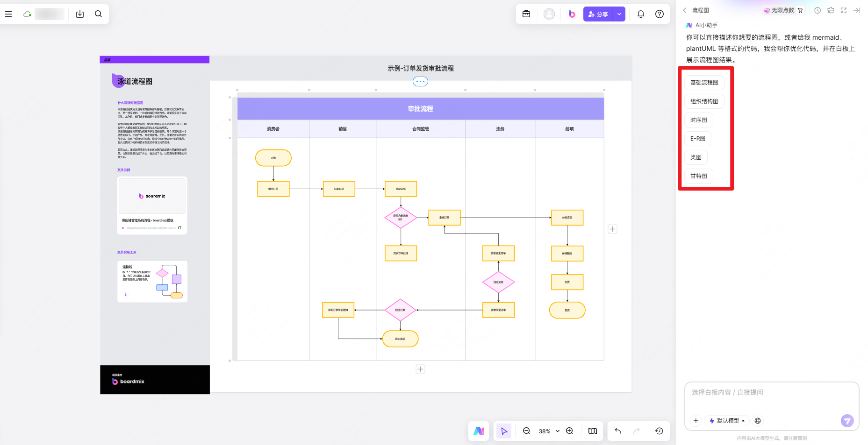Open notifications bell
The height and width of the screenshot is (445, 868).
point(641,14)
